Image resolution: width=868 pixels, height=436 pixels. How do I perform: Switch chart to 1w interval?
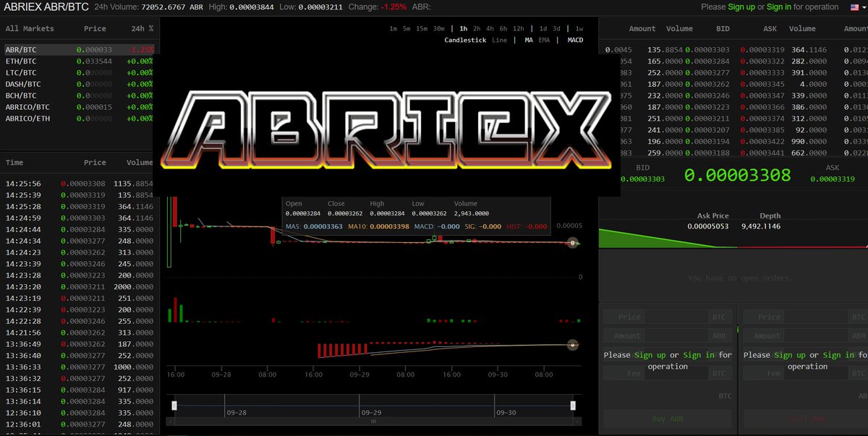tap(579, 29)
